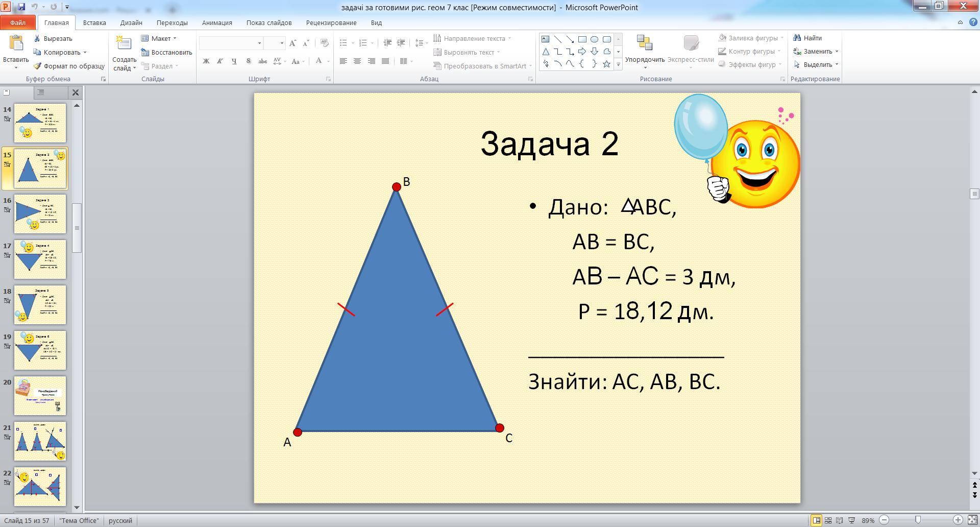This screenshot has width=980, height=527.
Task: Open the font name dropdown
Action: click(x=259, y=43)
